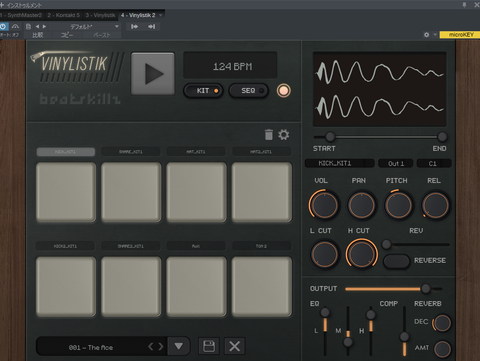Toggle the plugin power button
Image resolution: width=480 pixels, height=361 pixels.
(3, 27)
